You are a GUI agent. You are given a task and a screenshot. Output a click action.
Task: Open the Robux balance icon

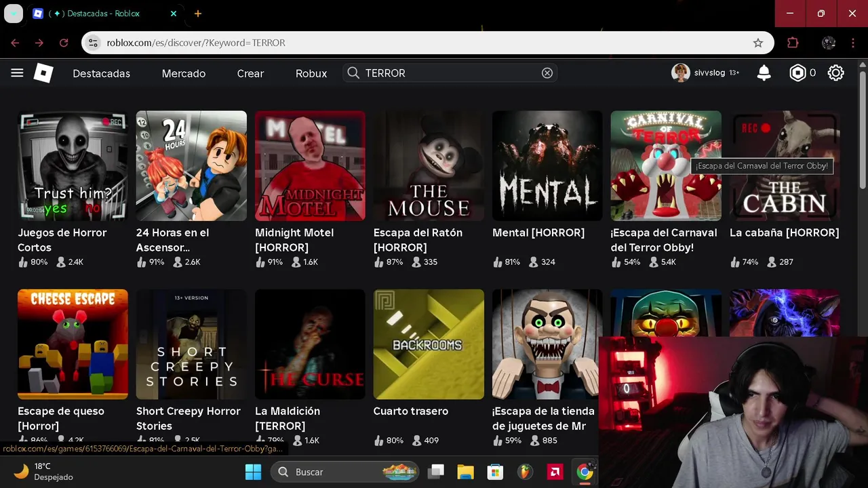pos(798,73)
